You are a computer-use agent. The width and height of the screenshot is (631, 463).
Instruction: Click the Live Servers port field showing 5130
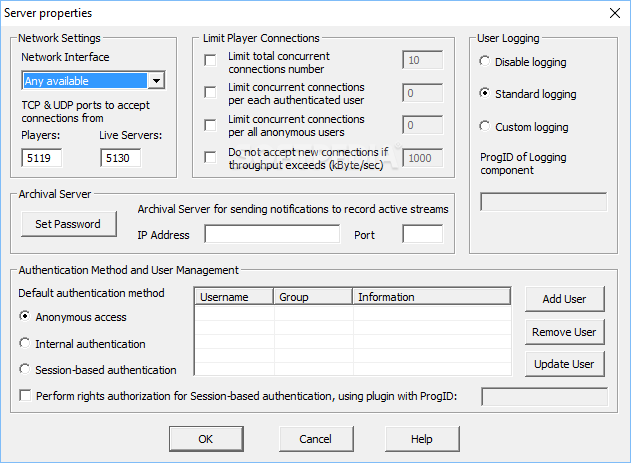coord(120,158)
